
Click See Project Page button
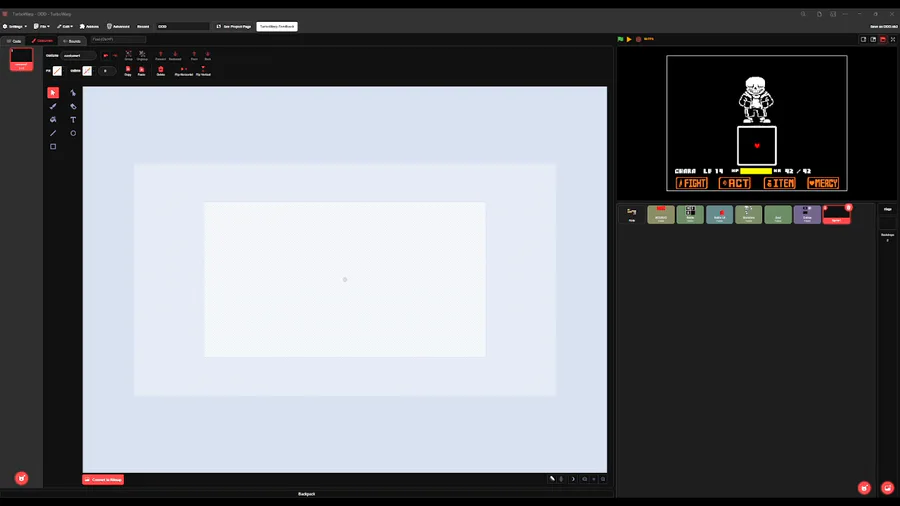coord(234,26)
